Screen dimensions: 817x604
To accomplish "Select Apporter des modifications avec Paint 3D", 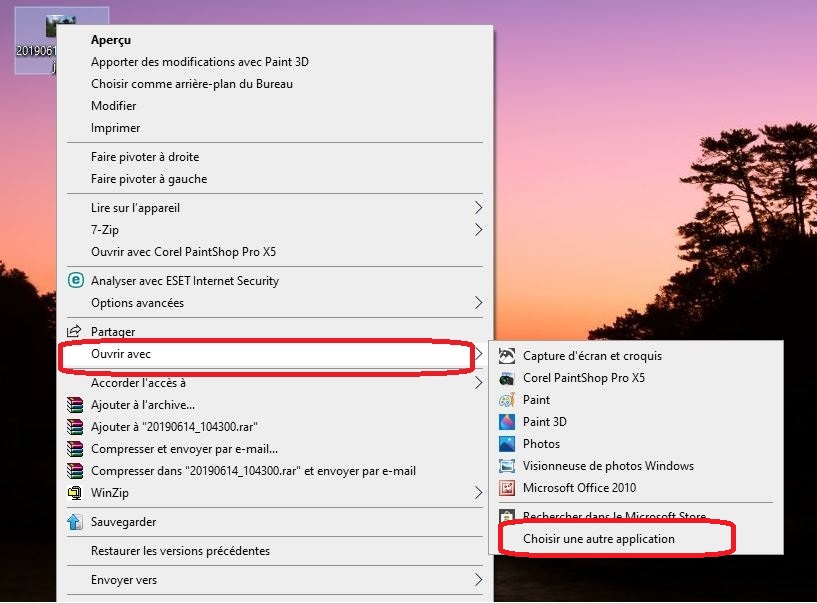I will tap(275, 61).
